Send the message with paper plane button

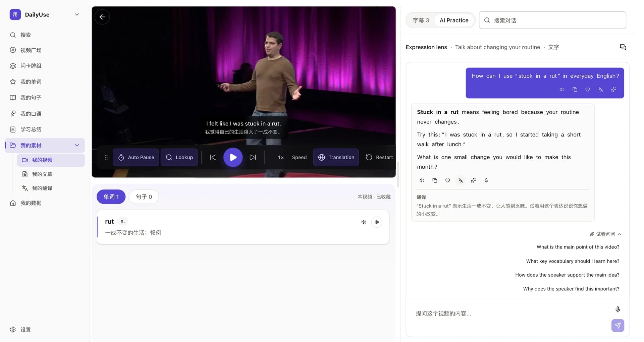click(618, 326)
